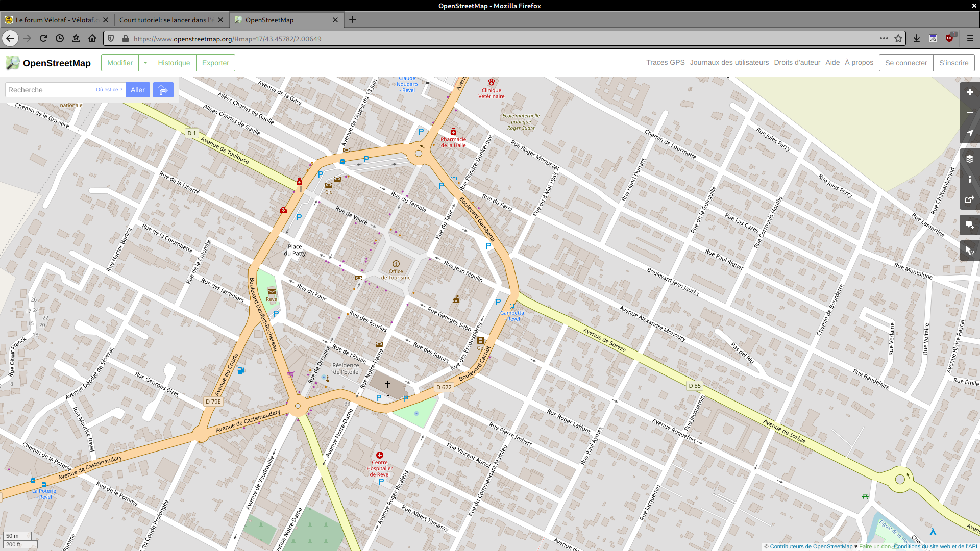Viewport: 980px width, 551px height.
Task: Click the Centre Hospitalier de Revel marker
Action: coord(380,455)
